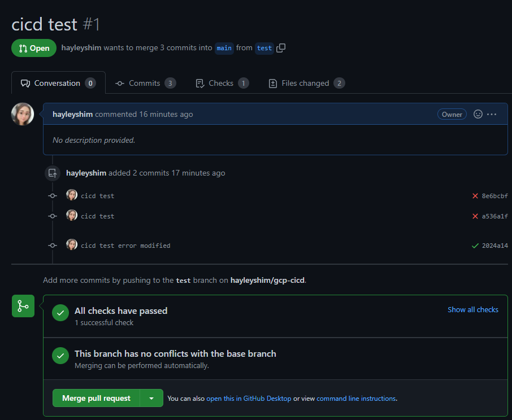Click the 'No description provided.' text
The image size is (512, 420).
click(x=94, y=140)
